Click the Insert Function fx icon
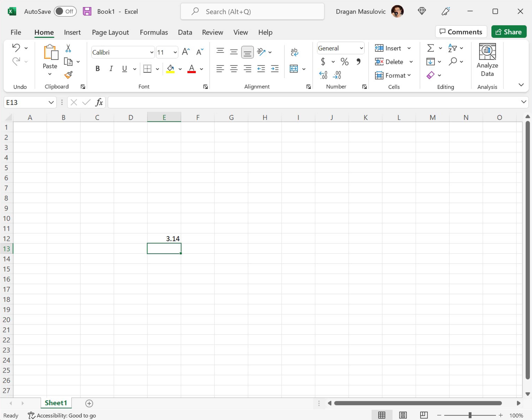The image size is (532, 420). point(99,102)
